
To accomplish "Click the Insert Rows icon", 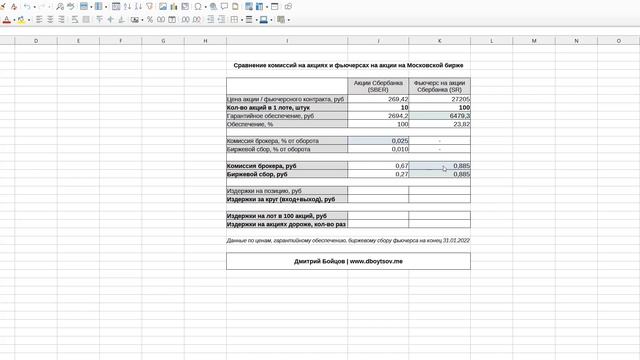I will [84, 7].
